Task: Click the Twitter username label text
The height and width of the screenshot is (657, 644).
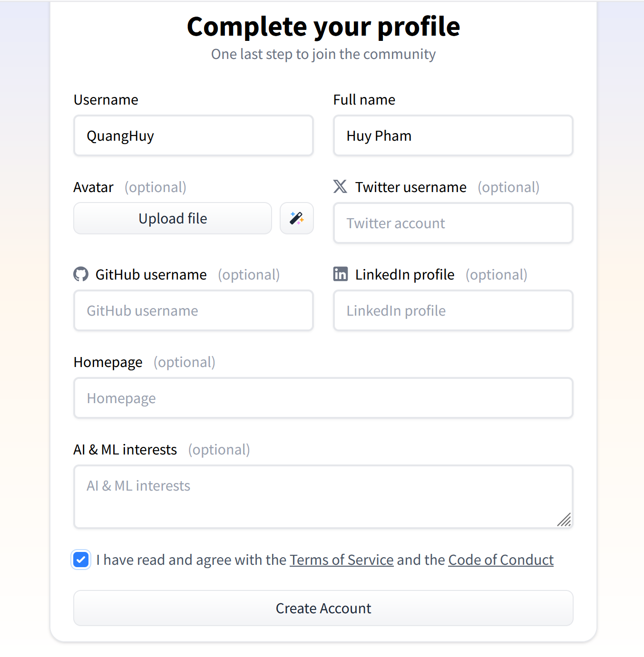Action: click(411, 187)
